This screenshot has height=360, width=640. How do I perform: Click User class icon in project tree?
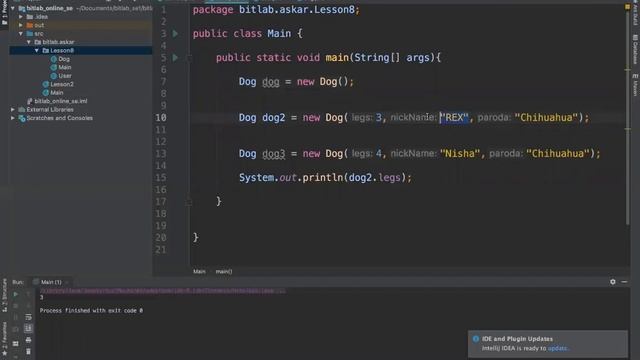pos(53,76)
